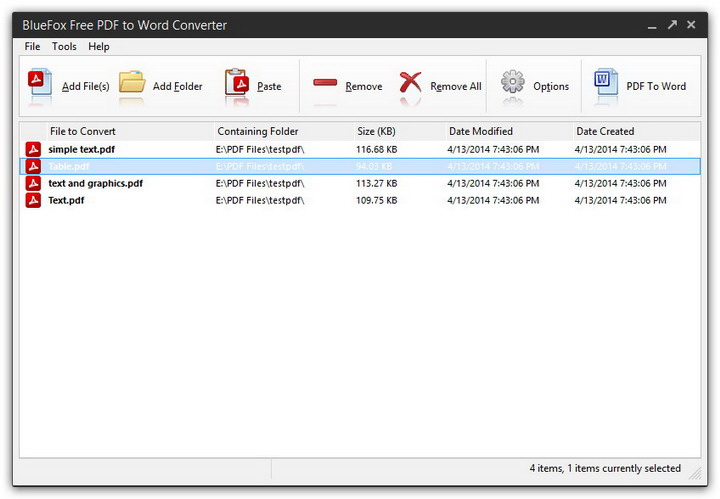Click the red X Remove All icon
Screen dimensions: 720x499
(410, 83)
